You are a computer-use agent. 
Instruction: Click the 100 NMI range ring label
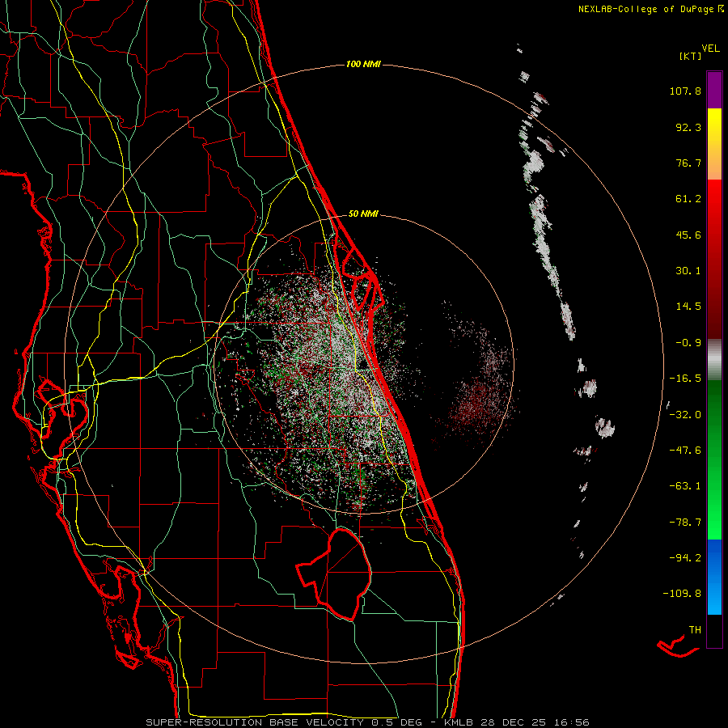tap(363, 64)
